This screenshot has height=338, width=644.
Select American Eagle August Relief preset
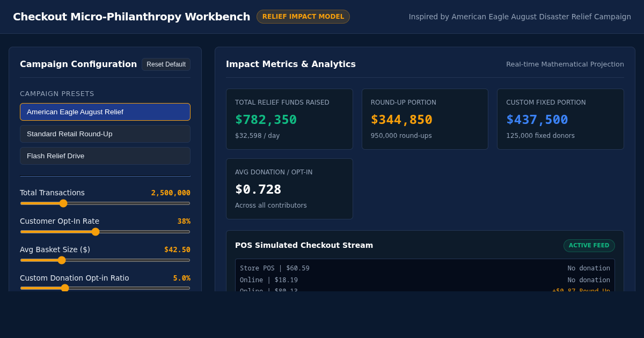(105, 112)
